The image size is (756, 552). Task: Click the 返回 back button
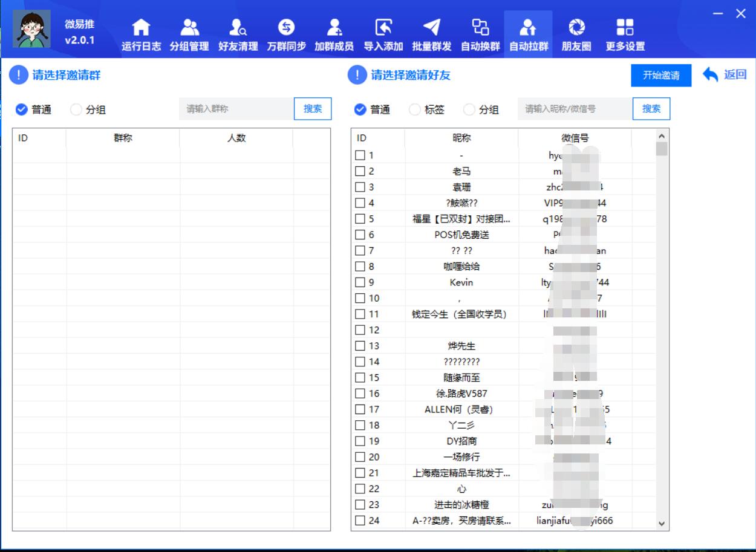point(725,75)
